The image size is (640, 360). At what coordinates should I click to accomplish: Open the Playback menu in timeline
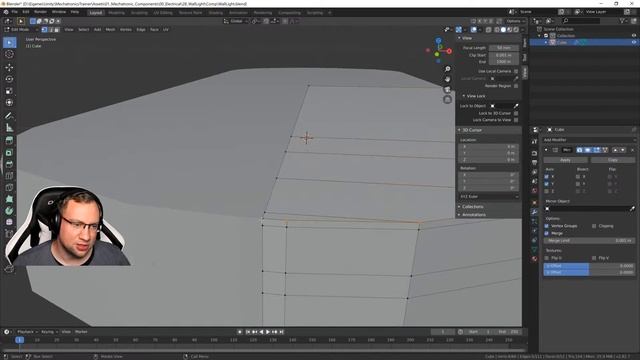tap(27, 332)
